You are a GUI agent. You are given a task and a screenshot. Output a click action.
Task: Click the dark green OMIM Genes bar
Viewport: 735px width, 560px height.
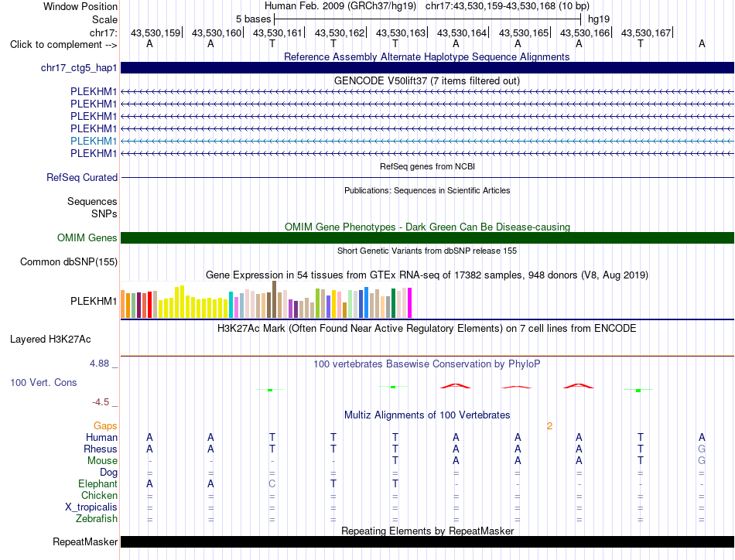tap(427, 238)
